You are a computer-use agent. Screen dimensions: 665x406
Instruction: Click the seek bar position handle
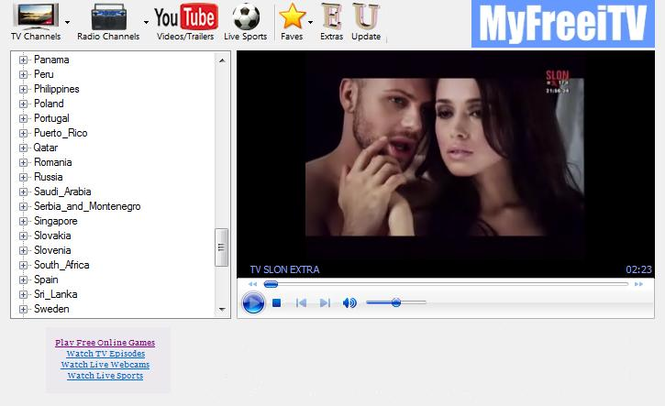click(x=271, y=284)
